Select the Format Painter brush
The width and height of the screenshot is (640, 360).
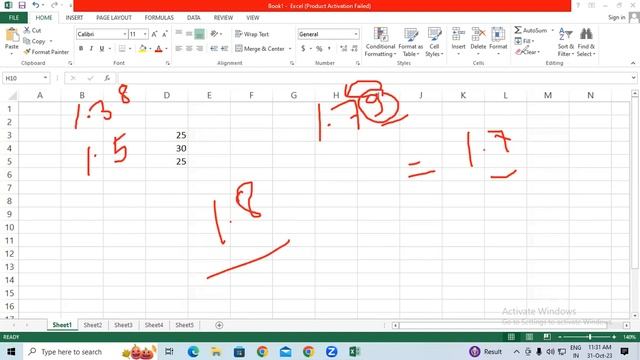[x=27, y=52]
